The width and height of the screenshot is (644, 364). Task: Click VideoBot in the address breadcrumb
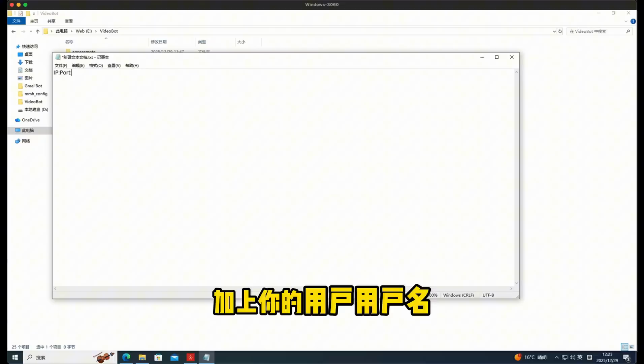[109, 31]
